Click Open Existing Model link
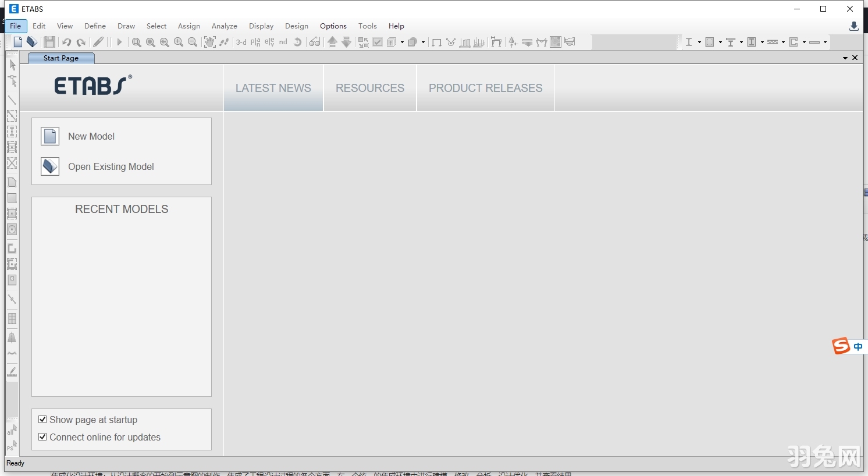The height and width of the screenshot is (476, 868). pos(111,166)
